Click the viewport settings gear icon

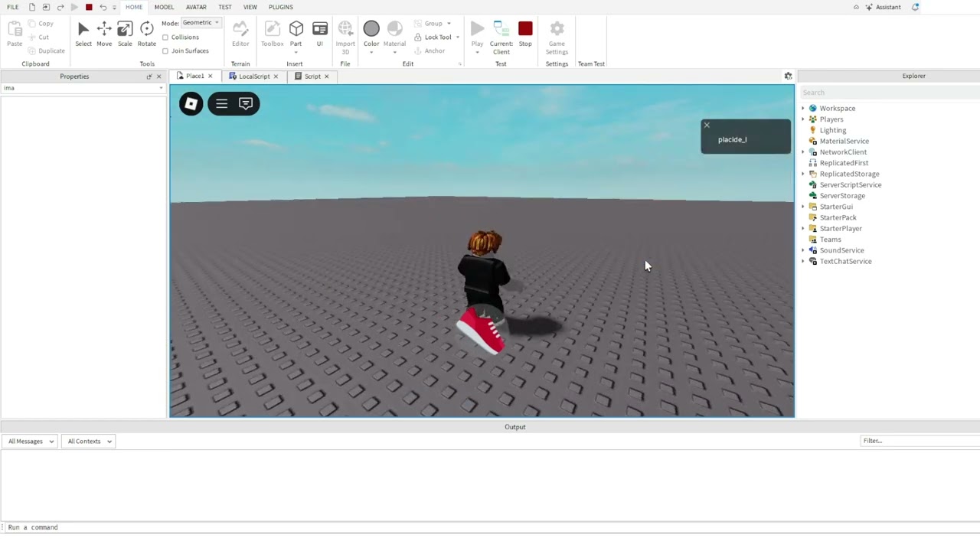[x=788, y=76]
